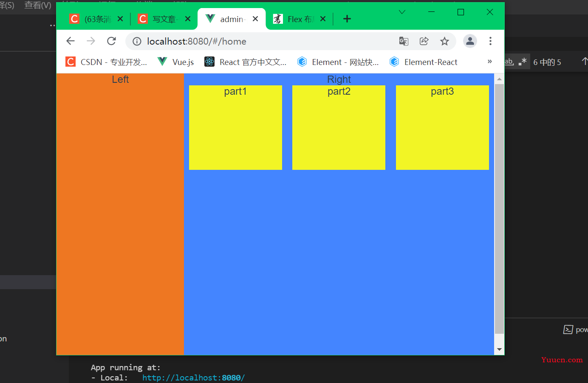Click the page scrollbar up arrow
This screenshot has width=588, height=383.
click(499, 79)
